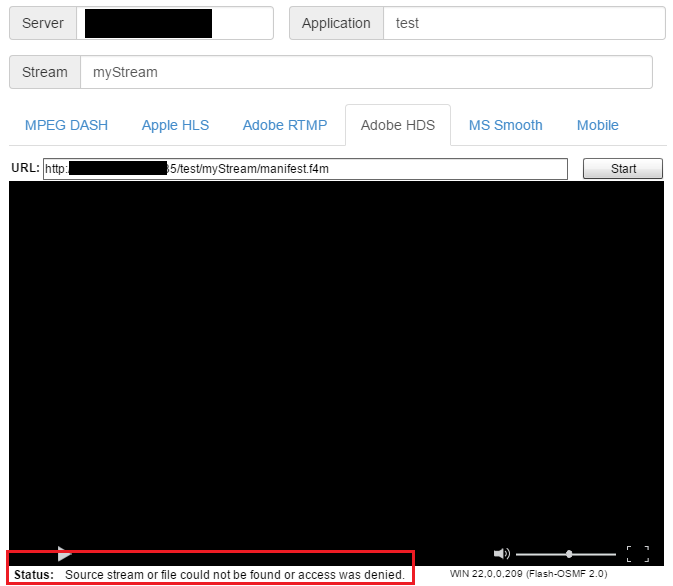Open the MS Smooth tab
This screenshot has width=673, height=586.
coord(505,125)
